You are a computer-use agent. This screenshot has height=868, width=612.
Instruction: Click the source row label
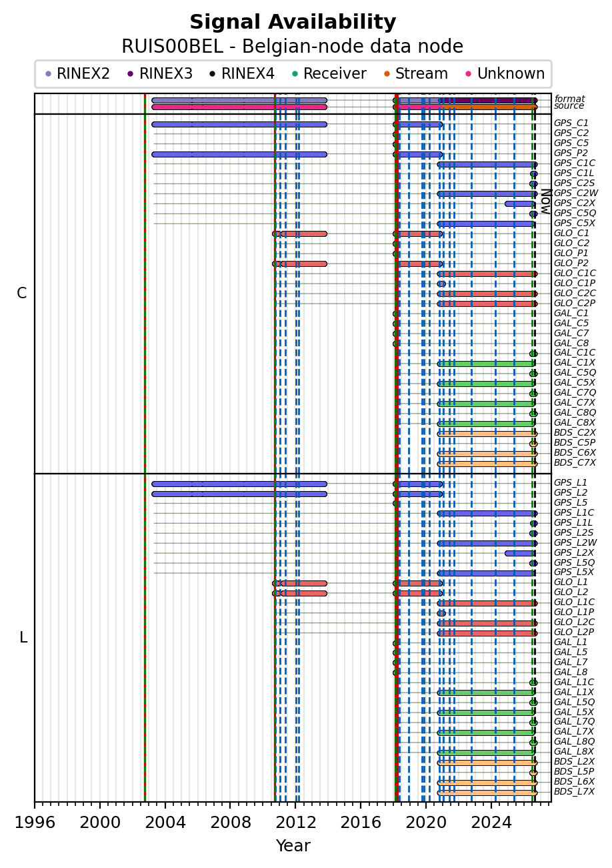click(x=569, y=106)
